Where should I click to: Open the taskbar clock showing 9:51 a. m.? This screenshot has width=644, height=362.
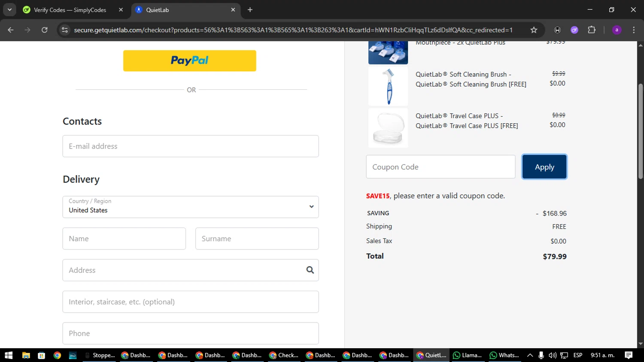(602, 355)
